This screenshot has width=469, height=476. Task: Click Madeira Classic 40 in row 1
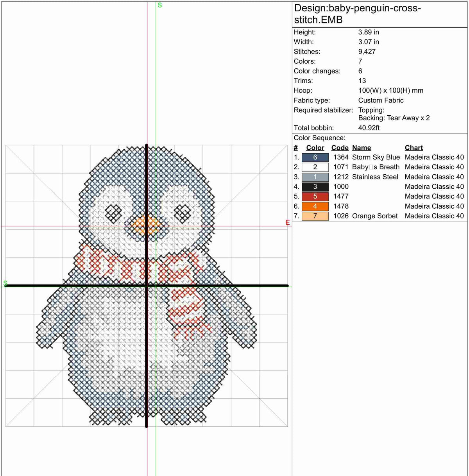(x=434, y=157)
